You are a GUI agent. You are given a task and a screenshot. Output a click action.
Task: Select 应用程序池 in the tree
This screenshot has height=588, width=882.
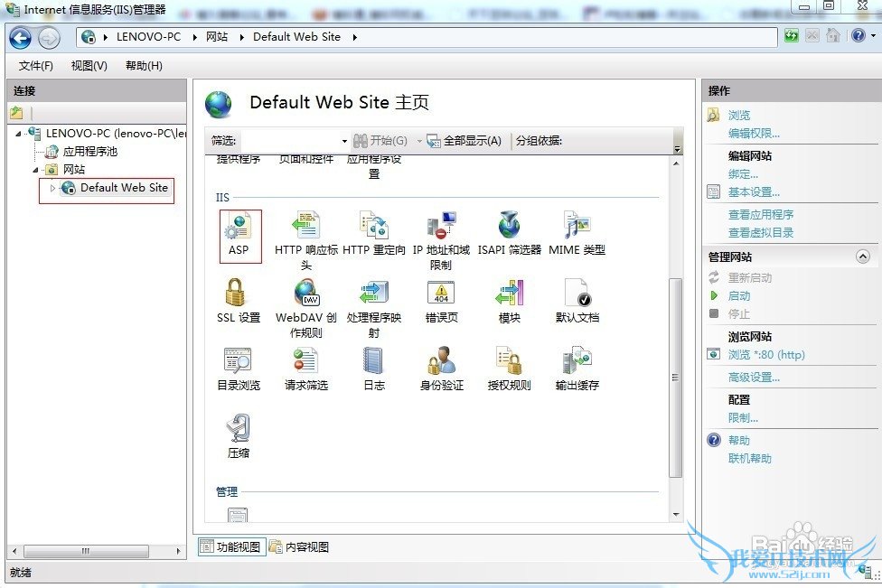[90, 152]
